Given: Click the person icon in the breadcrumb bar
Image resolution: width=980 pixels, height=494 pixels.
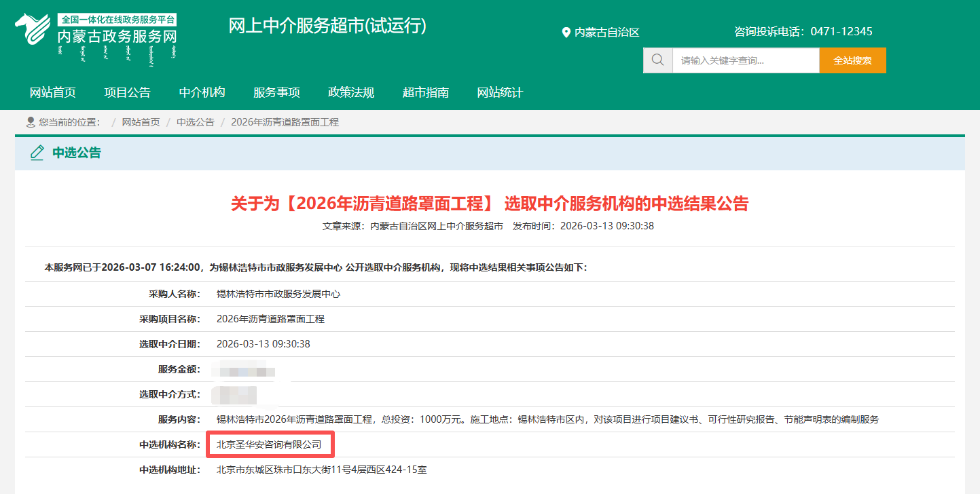Looking at the screenshot, I should click(x=29, y=121).
